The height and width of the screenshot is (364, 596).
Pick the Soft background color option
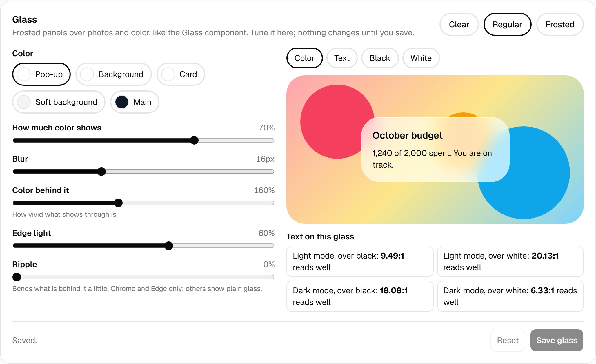point(59,102)
